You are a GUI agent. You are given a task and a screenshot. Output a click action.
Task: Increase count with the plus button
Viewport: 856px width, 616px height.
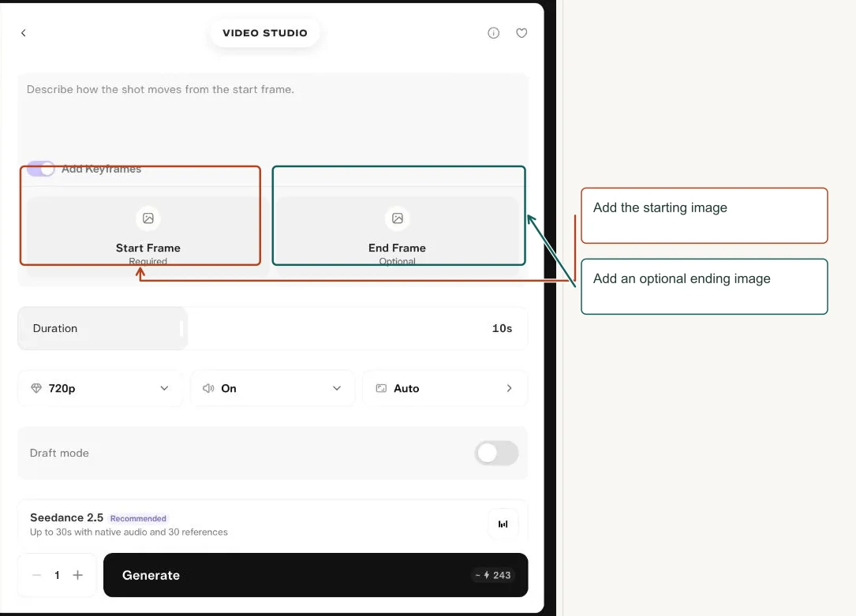77,575
